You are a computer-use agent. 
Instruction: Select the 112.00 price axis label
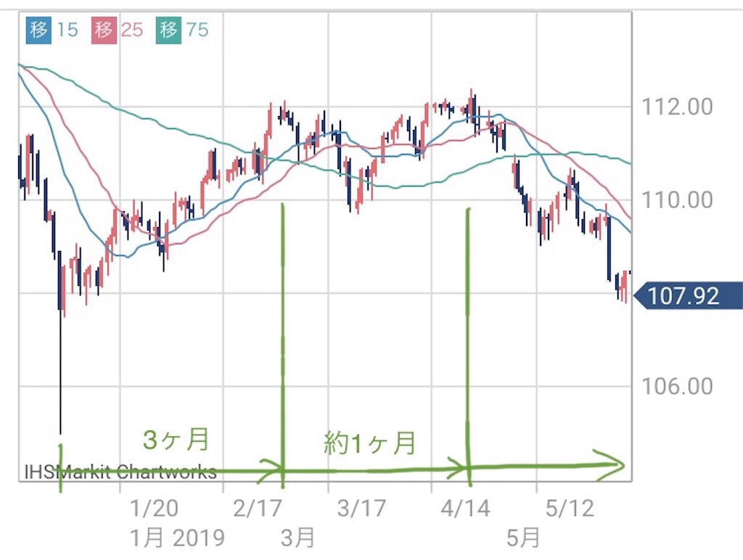click(677, 107)
